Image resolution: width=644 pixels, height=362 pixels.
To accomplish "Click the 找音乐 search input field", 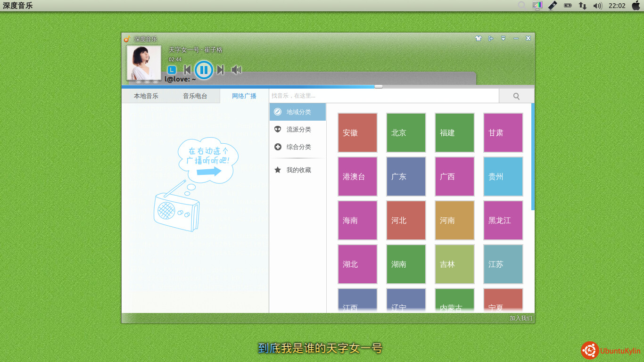I will (x=384, y=96).
